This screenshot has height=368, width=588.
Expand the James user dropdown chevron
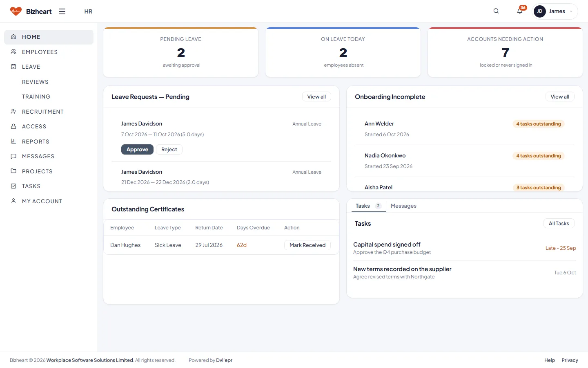[571, 11]
